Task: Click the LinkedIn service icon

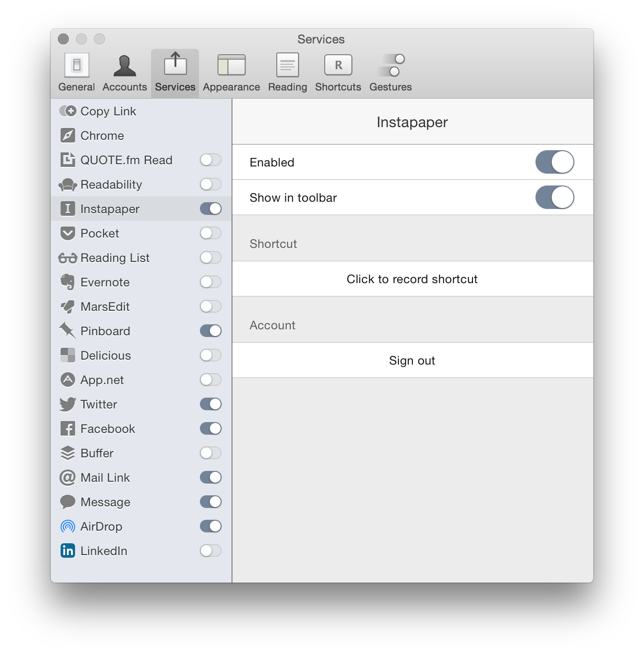Action: point(68,551)
